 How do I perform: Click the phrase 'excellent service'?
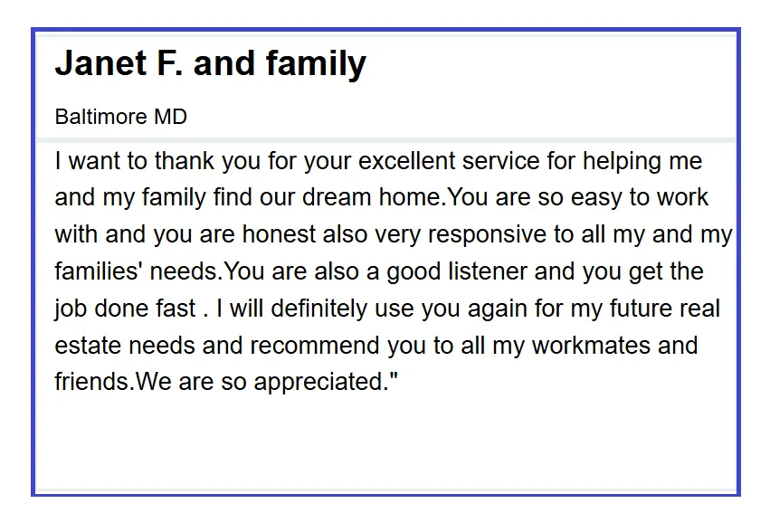click(450, 161)
